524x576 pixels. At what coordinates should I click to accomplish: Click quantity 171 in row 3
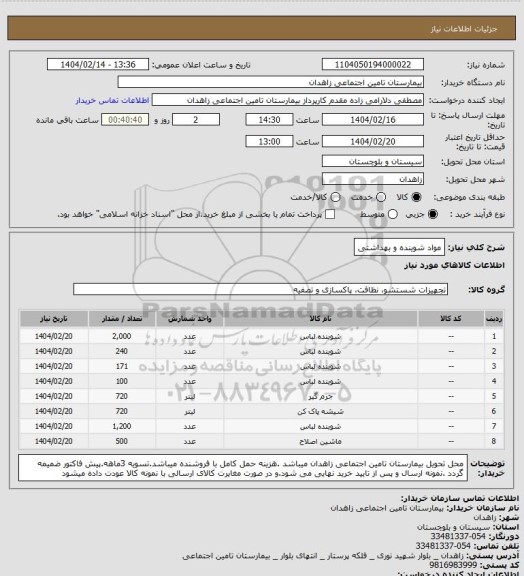(x=122, y=367)
